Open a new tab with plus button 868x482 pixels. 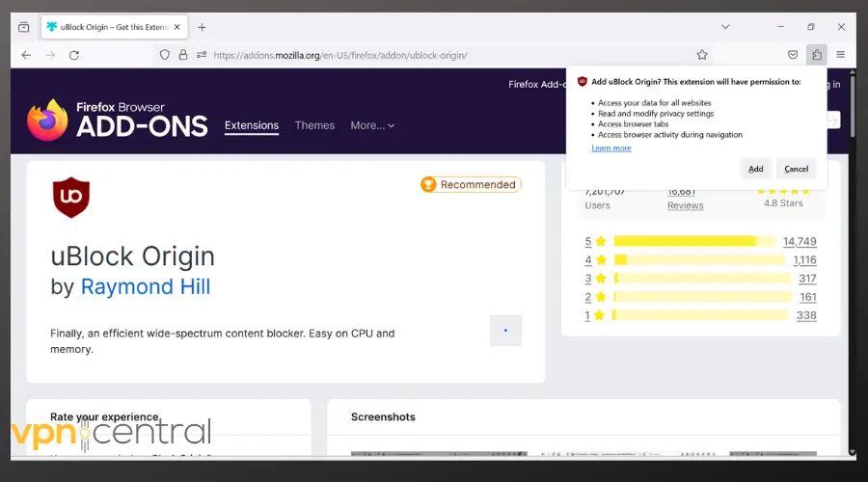pos(203,27)
